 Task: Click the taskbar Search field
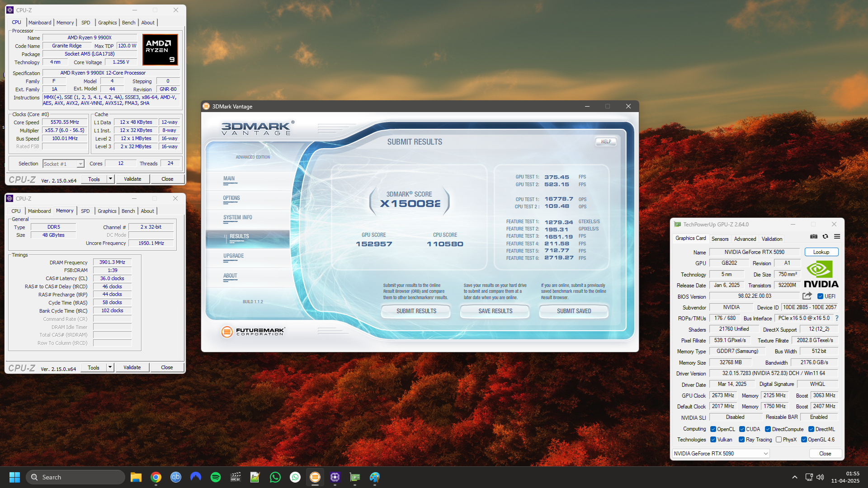(x=75, y=477)
